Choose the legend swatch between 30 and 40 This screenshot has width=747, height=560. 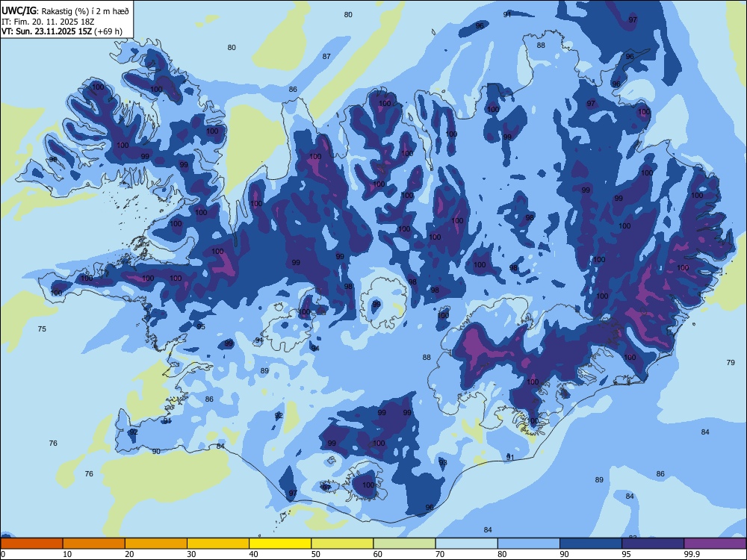coord(218,544)
